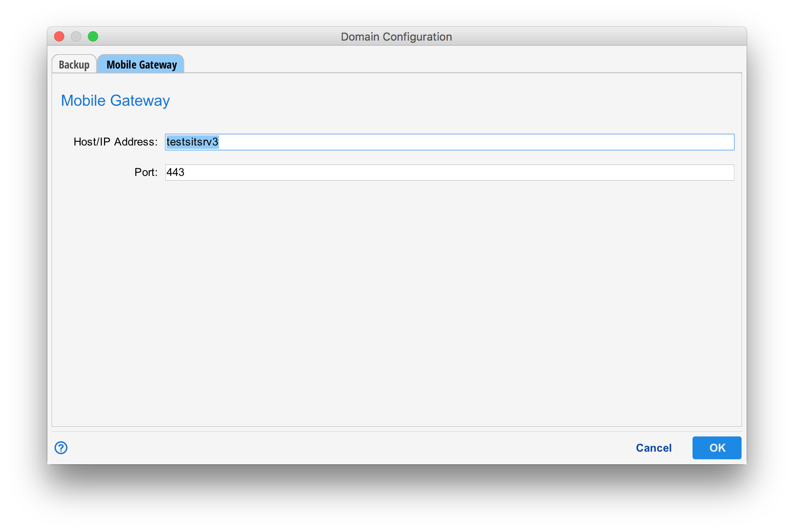This screenshot has width=794, height=532.
Task: Cancel the Domain Configuration dialog
Action: 654,447
